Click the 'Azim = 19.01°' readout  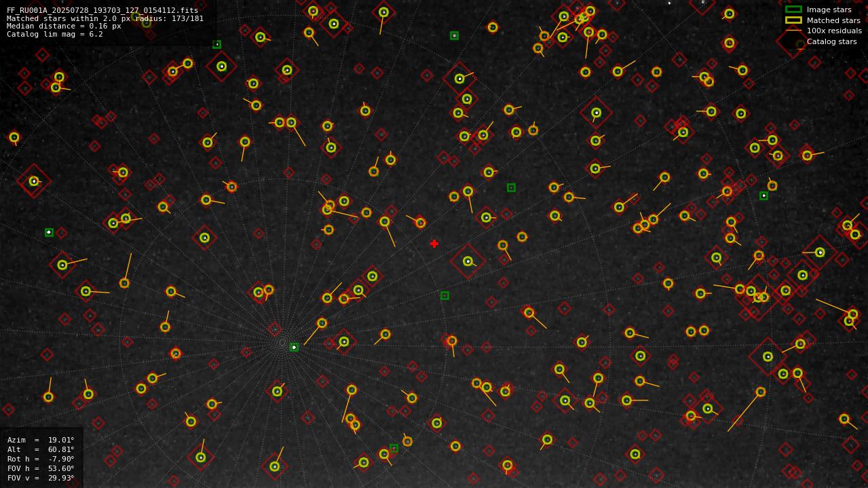[x=41, y=440]
